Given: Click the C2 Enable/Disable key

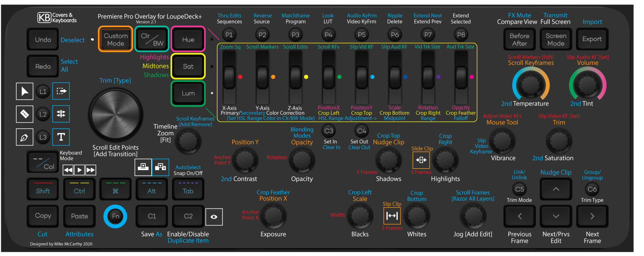Looking at the screenshot, I should [188, 216].
